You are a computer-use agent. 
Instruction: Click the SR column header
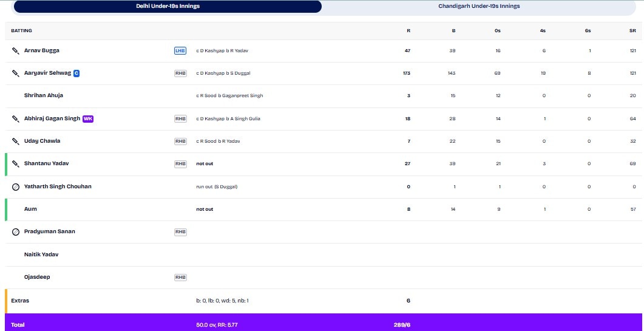(634, 31)
